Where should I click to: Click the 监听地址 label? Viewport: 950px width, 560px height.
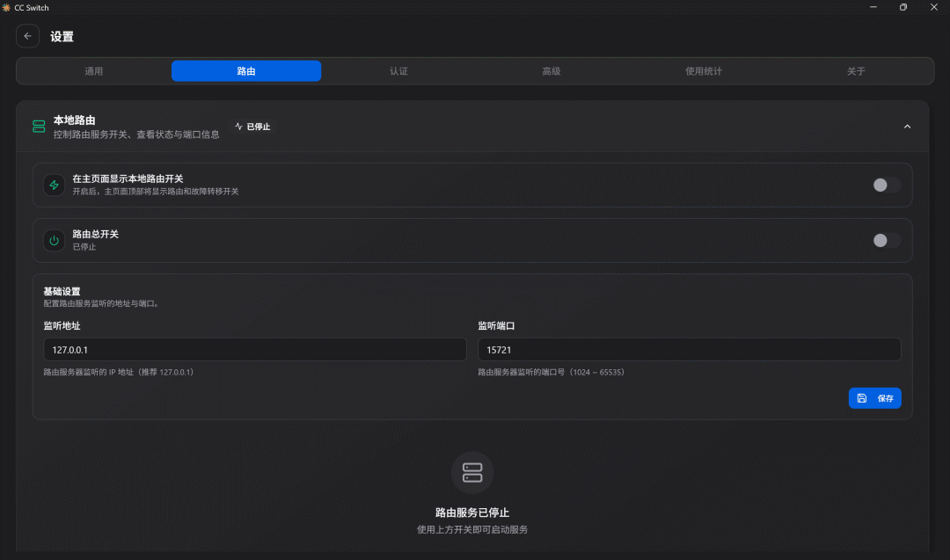62,325
